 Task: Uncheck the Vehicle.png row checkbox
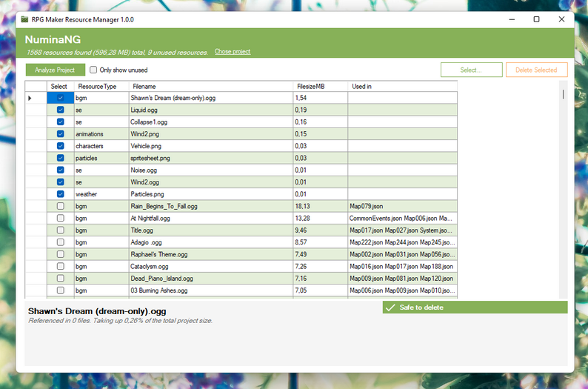click(x=61, y=146)
